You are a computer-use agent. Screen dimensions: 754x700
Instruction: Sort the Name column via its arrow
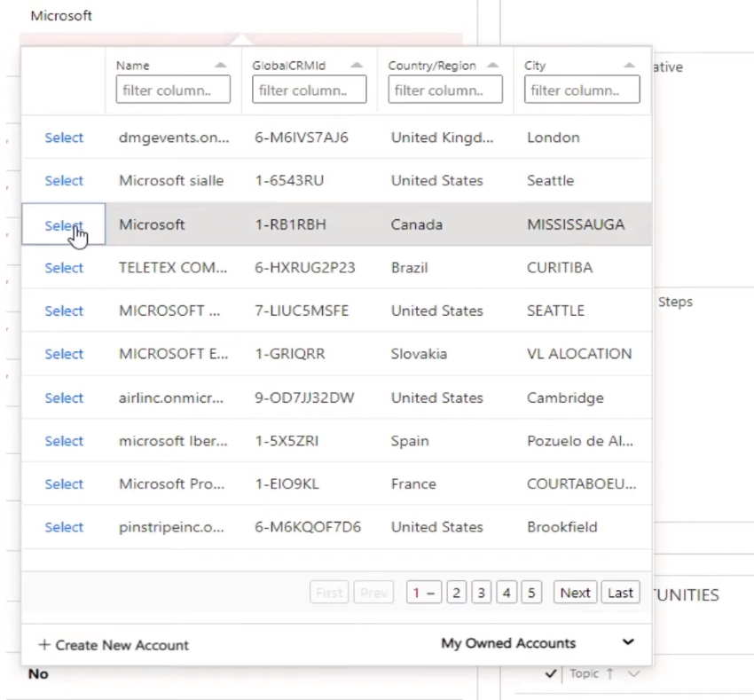point(220,65)
